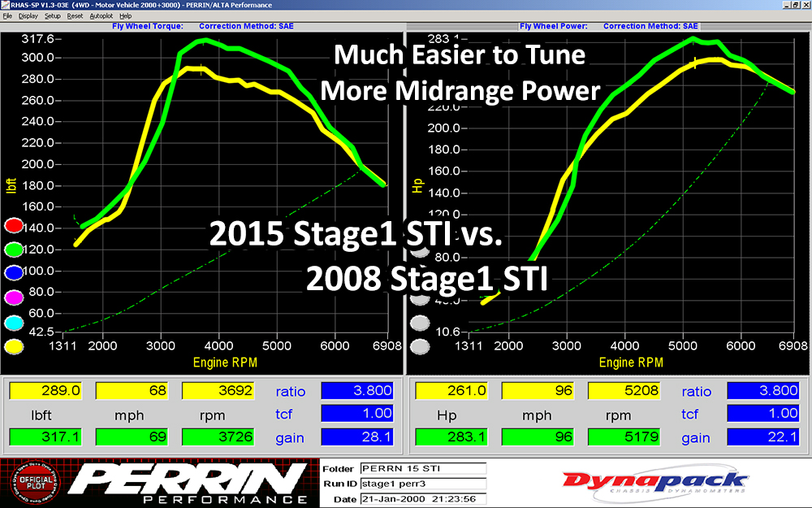Viewport: 812px width, 508px height.
Task: Click yellow power value 261.0
Action: click(x=451, y=390)
